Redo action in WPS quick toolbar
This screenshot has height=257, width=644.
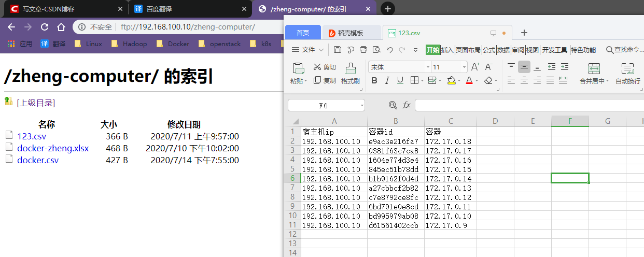402,50
